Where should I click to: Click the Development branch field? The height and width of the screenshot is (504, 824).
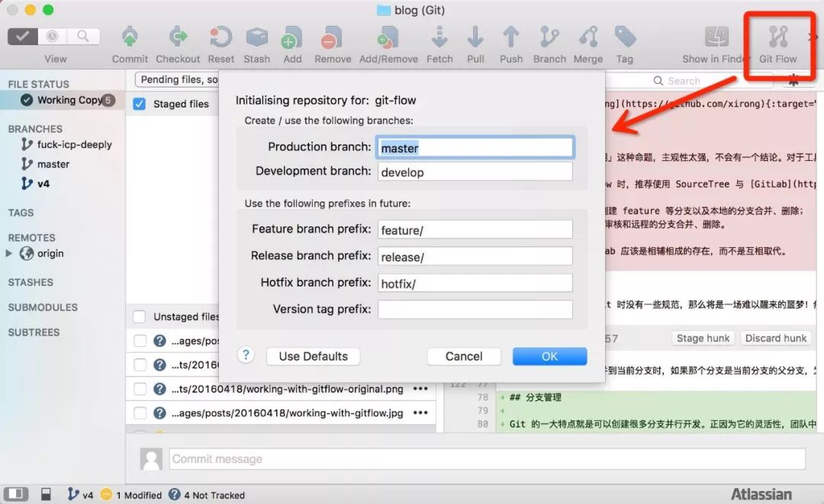pyautogui.click(x=475, y=172)
